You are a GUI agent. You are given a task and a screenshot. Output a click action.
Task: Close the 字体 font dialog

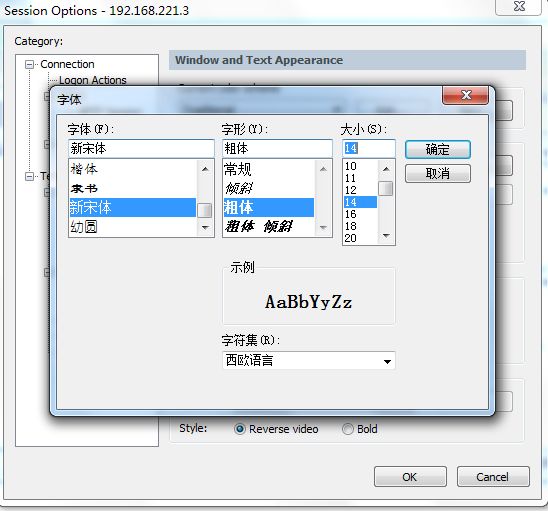[465, 95]
